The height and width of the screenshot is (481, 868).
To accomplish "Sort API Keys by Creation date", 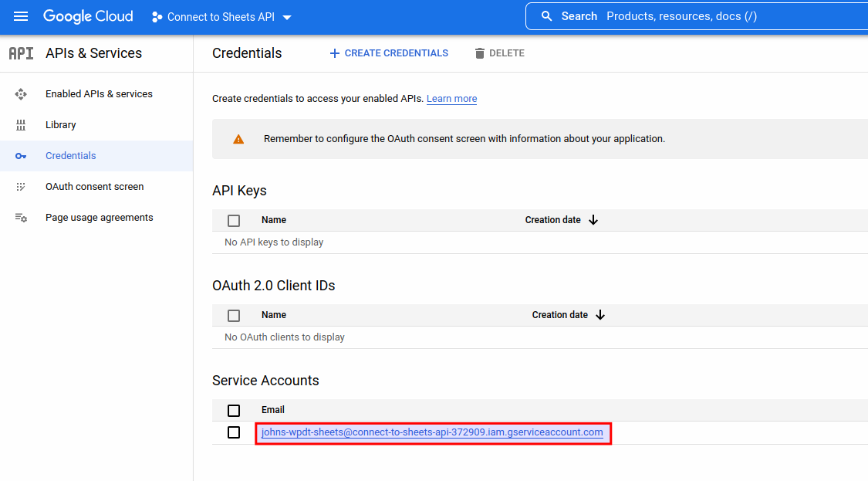I will 552,220.
